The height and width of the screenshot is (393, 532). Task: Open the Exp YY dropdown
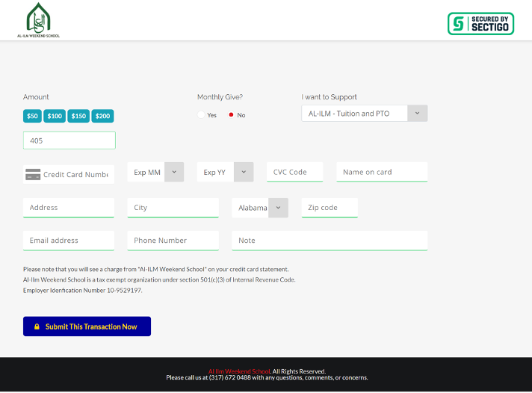226,172
